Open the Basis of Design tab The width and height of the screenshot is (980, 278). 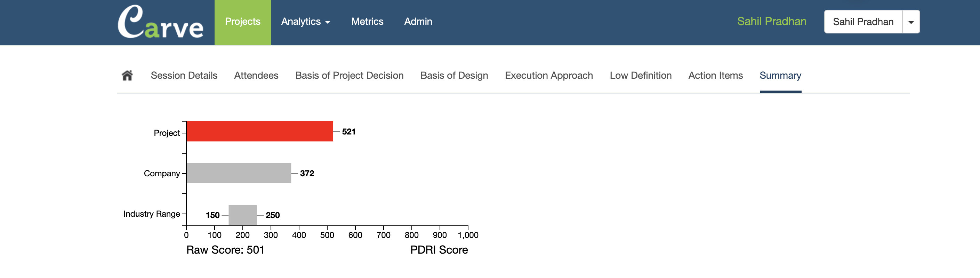click(x=454, y=76)
